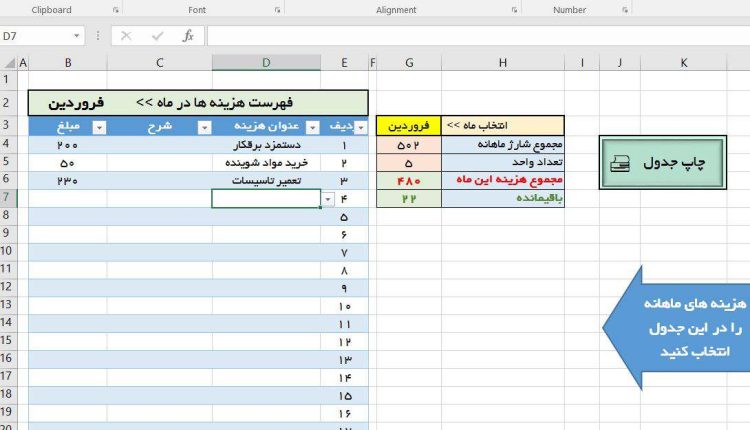This screenshot has width=750, height=430.
Task: Open the Alignment dialog launcher
Action: point(514,10)
